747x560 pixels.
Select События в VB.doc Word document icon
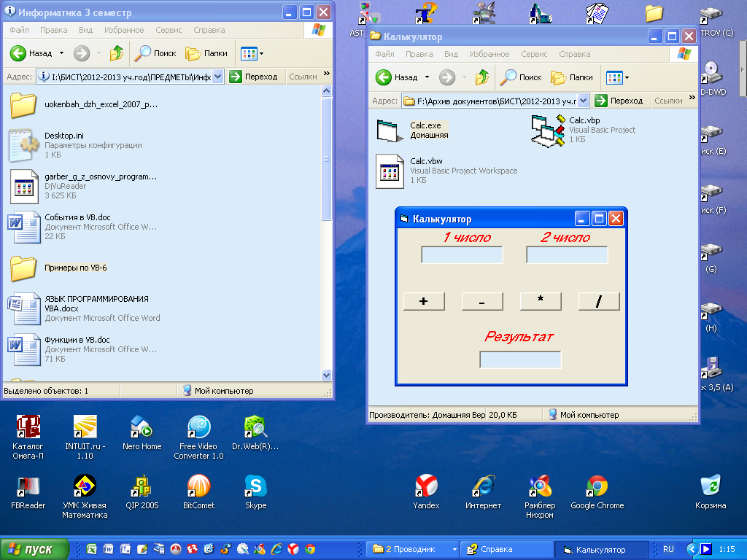(x=24, y=227)
